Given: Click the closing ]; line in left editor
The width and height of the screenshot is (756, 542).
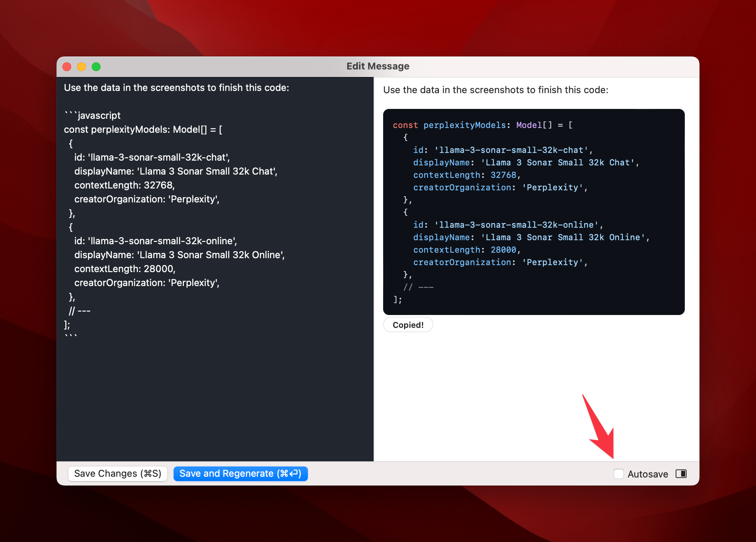Looking at the screenshot, I should pyautogui.click(x=67, y=325).
